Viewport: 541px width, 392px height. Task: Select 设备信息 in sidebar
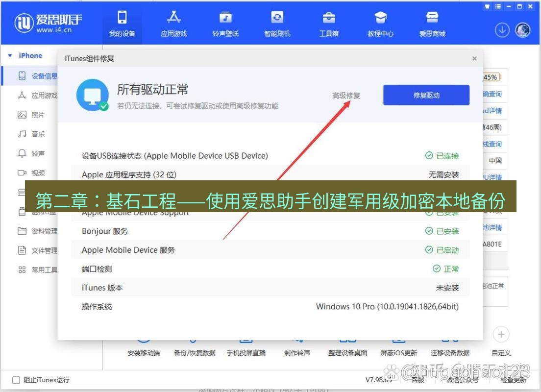pos(30,76)
